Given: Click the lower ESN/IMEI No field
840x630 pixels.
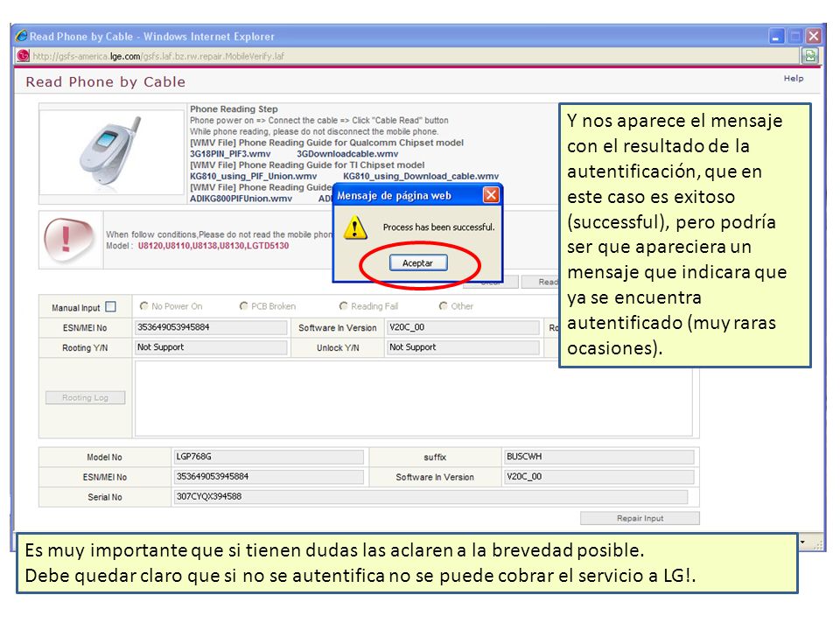Looking at the screenshot, I should tap(269, 477).
